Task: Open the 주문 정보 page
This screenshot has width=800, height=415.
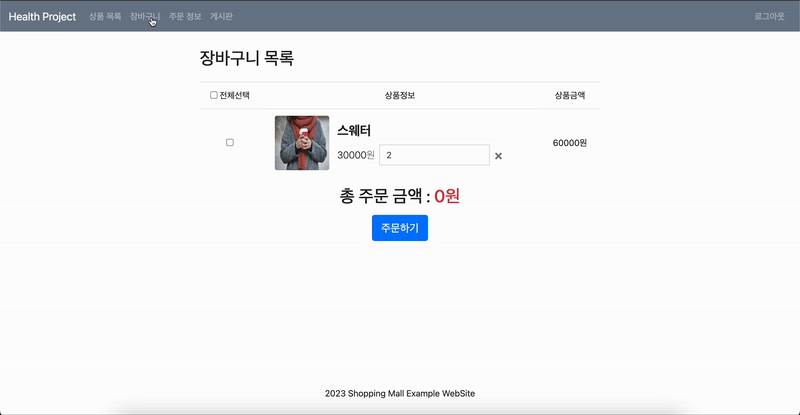Action: click(x=185, y=16)
